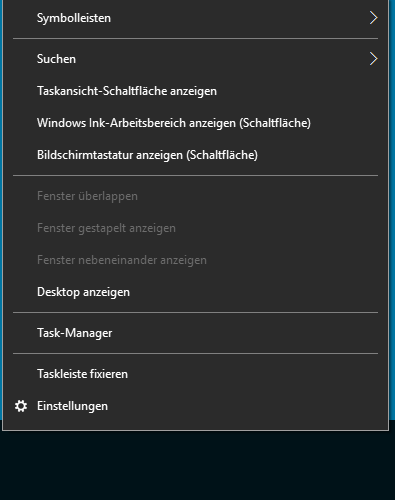Launch Task-Manager from the context menu
395x500 pixels.
pos(195,333)
